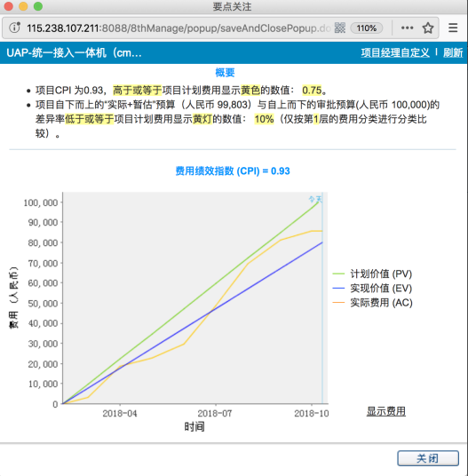Click the yellow macOS minimize button

pos(23,6)
